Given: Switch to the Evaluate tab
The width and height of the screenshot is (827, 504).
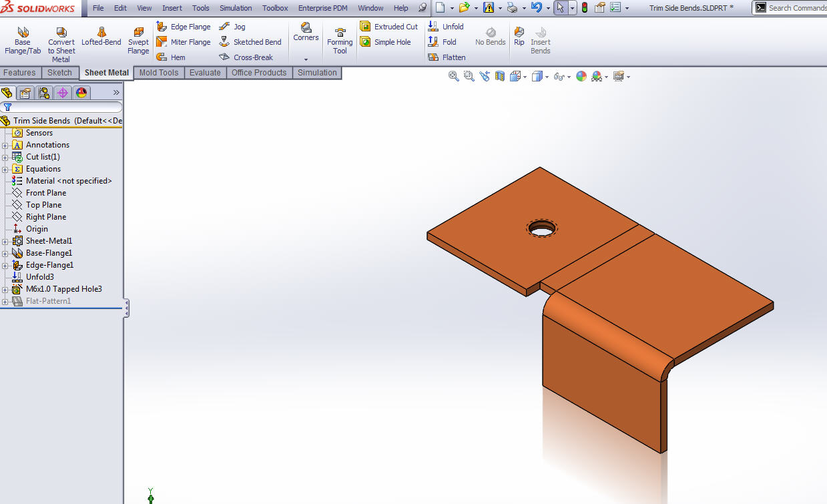Looking at the screenshot, I should (x=205, y=73).
